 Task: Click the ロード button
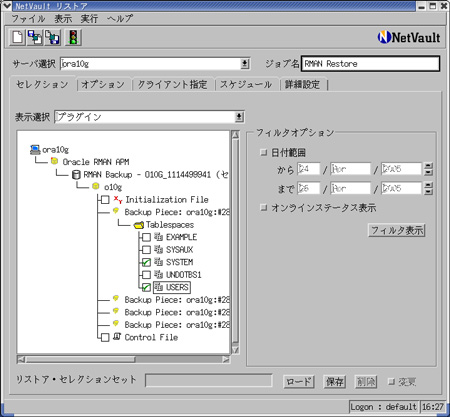[x=299, y=381]
